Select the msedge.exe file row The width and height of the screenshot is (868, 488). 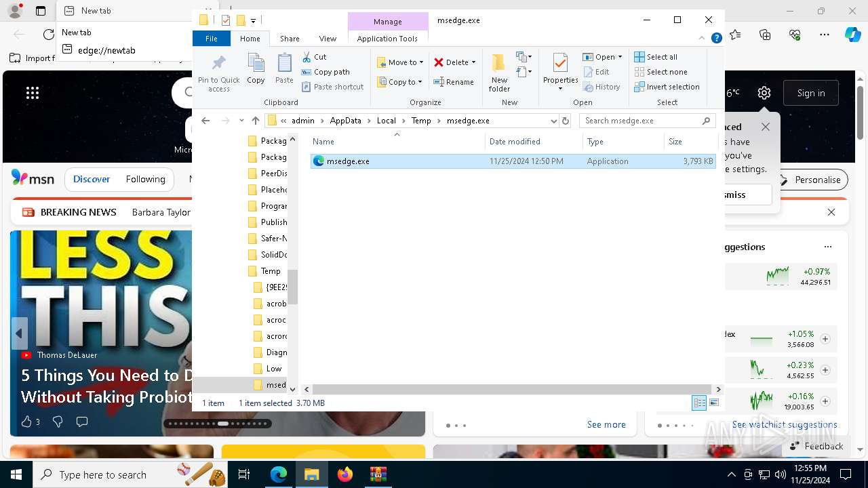point(513,161)
